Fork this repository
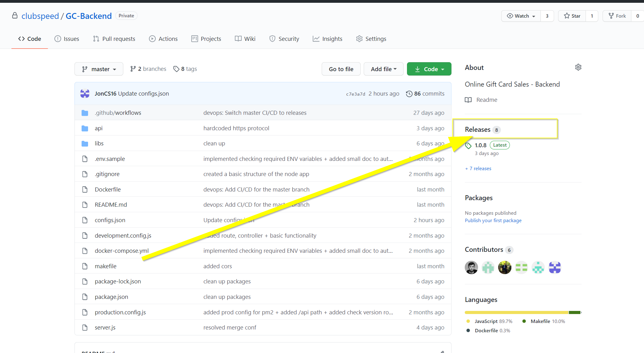The width and height of the screenshot is (644, 353). click(617, 16)
